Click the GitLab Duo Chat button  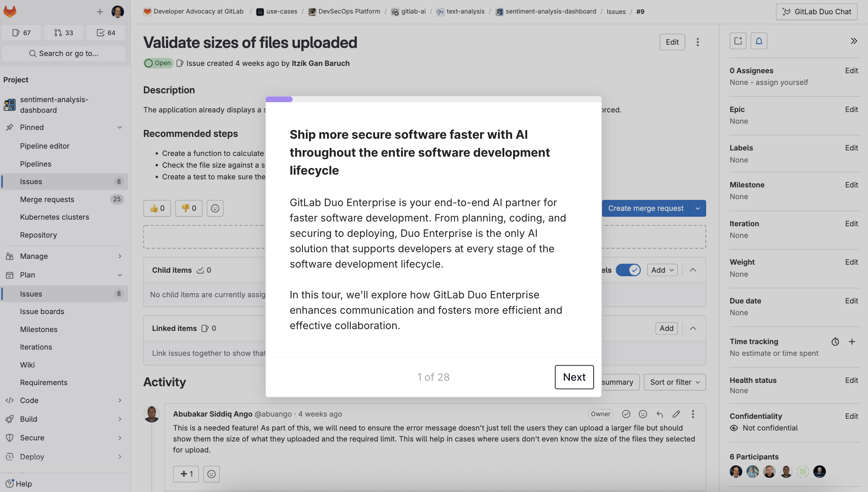(x=816, y=12)
